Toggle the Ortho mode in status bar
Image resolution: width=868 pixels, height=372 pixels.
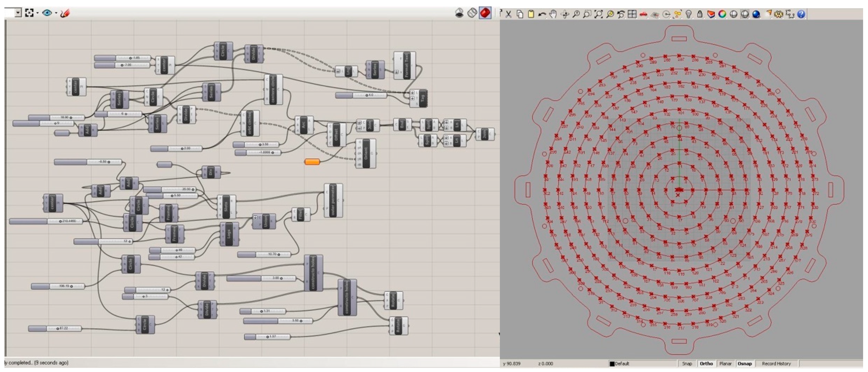706,363
